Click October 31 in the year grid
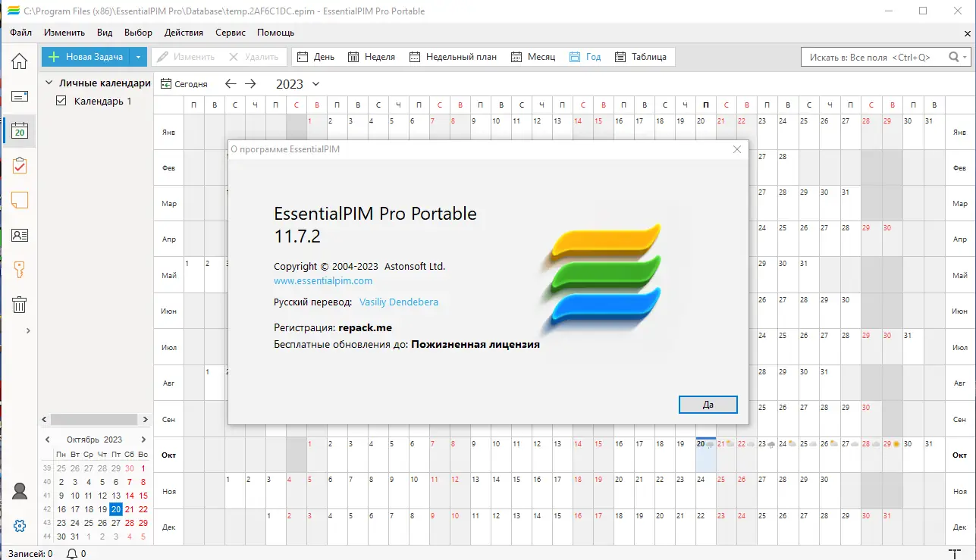 (x=934, y=455)
